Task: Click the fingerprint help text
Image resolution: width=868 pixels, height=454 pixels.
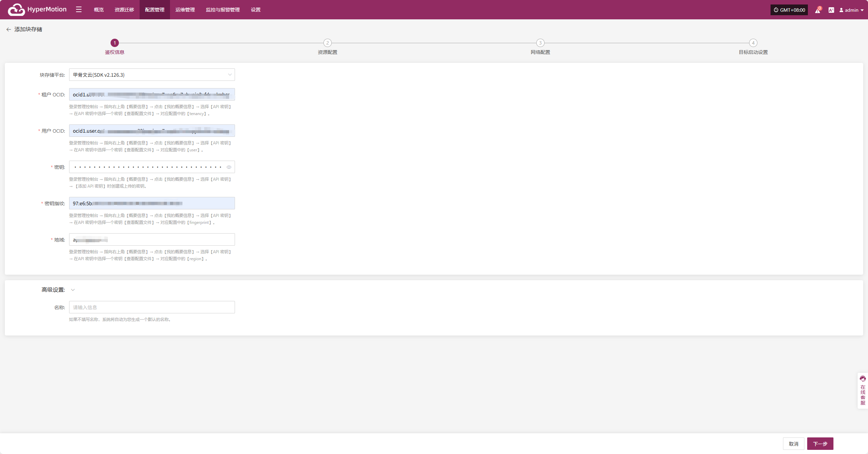Action: point(150,219)
